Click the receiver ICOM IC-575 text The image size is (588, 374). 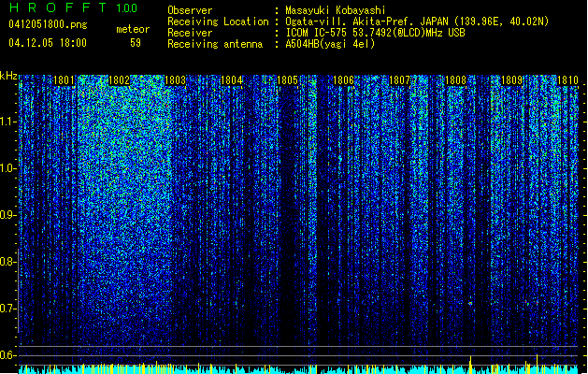point(375,33)
